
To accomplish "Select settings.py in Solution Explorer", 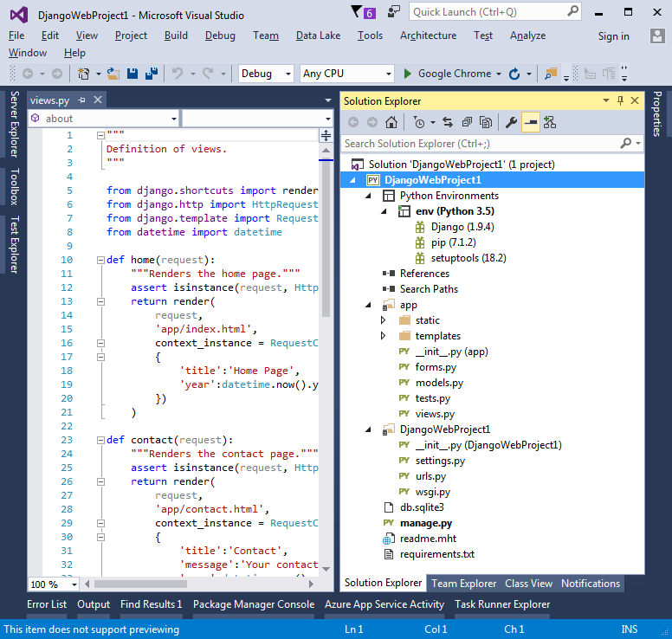I will pos(440,461).
